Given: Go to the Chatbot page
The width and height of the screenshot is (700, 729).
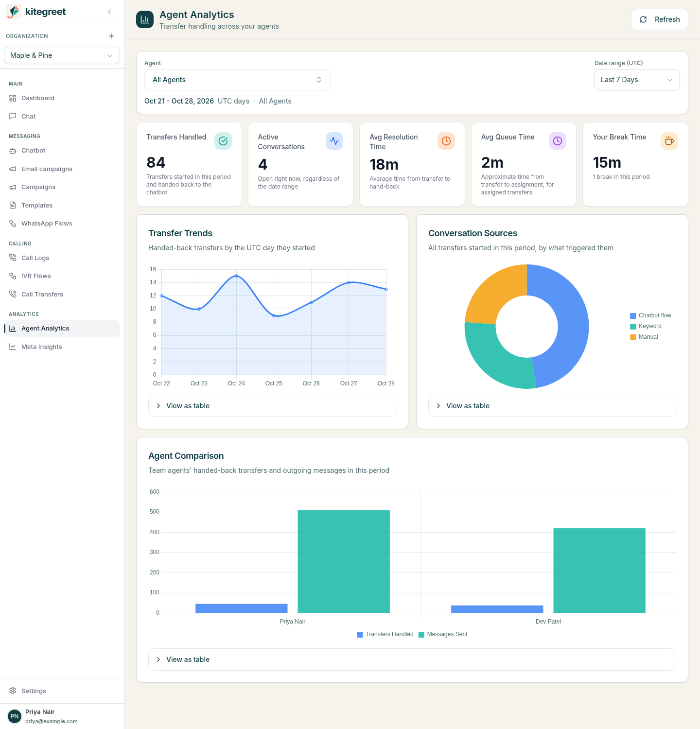Looking at the screenshot, I should [x=62, y=151].
